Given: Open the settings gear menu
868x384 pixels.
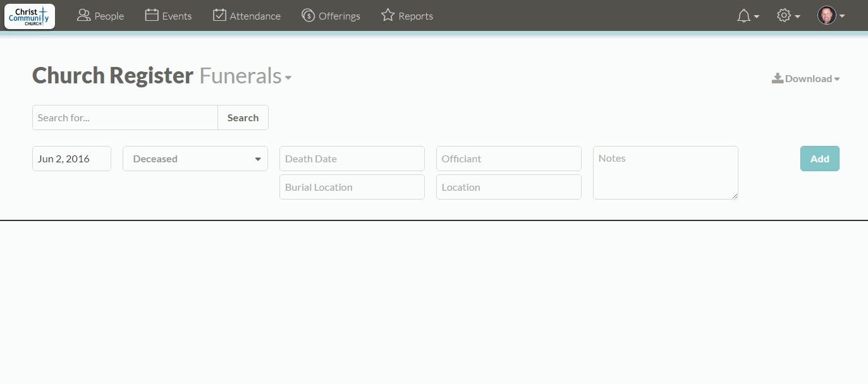Looking at the screenshot, I should pos(784,16).
